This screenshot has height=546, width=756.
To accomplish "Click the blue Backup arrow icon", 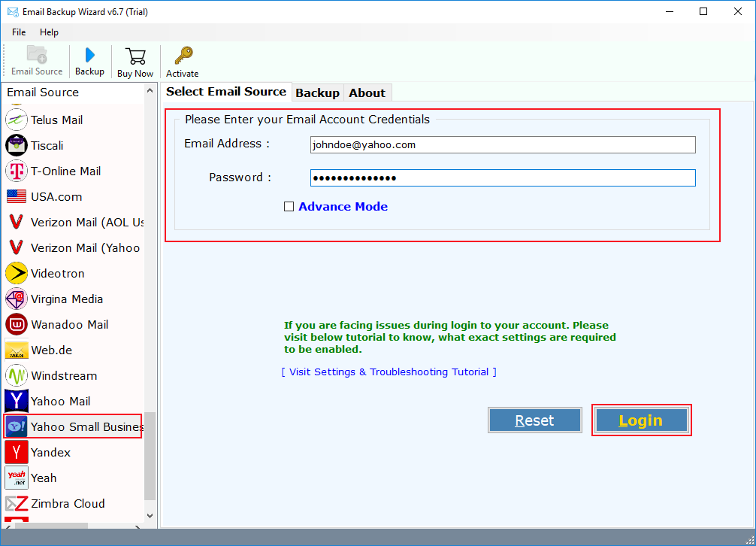I will pyautogui.click(x=89, y=55).
